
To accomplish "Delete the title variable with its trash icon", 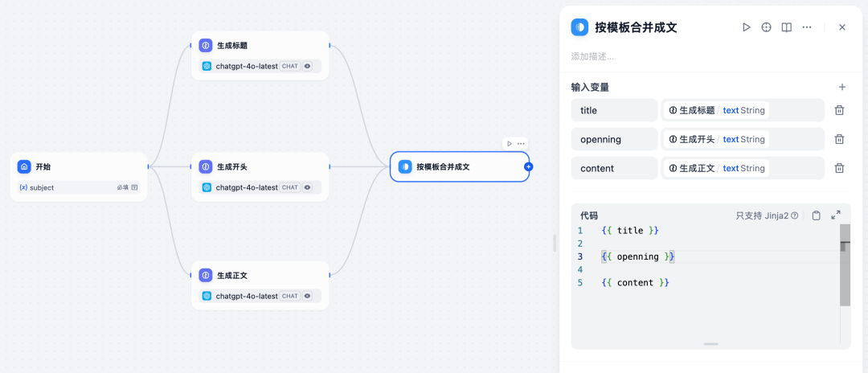I will pos(839,110).
